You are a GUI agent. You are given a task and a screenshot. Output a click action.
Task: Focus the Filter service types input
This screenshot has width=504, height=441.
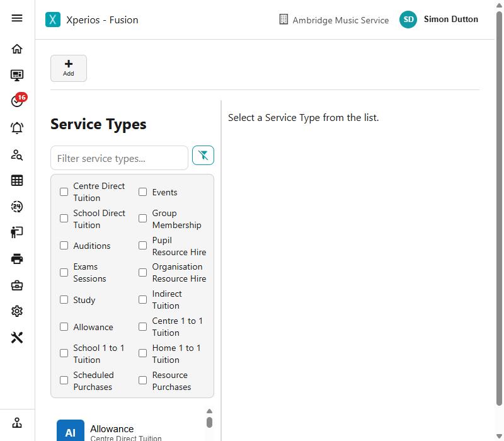[119, 158]
